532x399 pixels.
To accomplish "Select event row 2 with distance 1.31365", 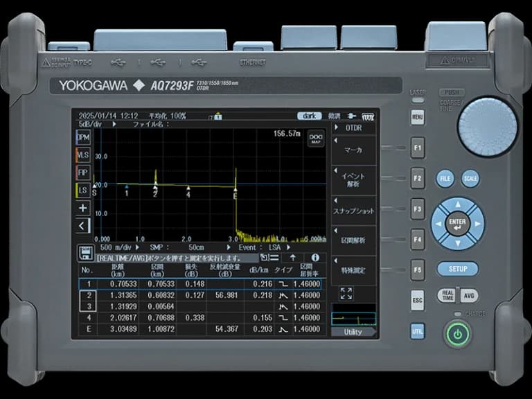I will pyautogui.click(x=200, y=295).
